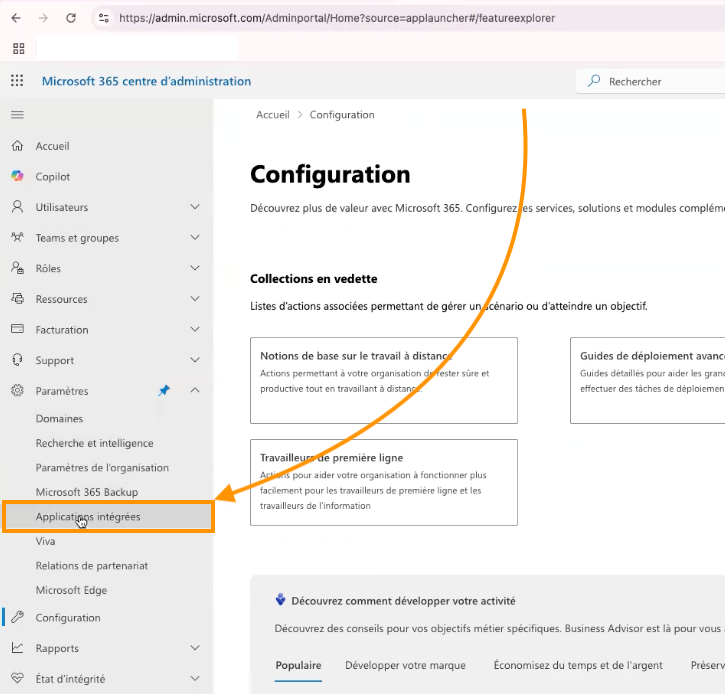Click the Support headset icon

(17, 360)
